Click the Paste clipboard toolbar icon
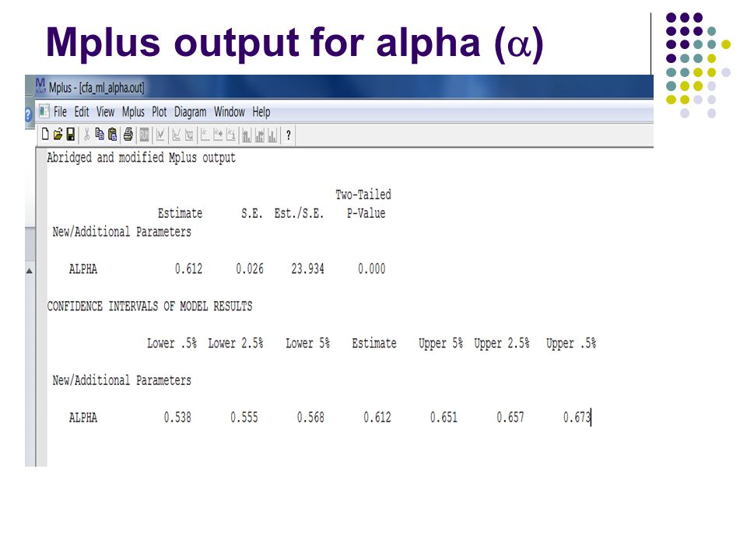The image size is (747, 560). pos(112,135)
